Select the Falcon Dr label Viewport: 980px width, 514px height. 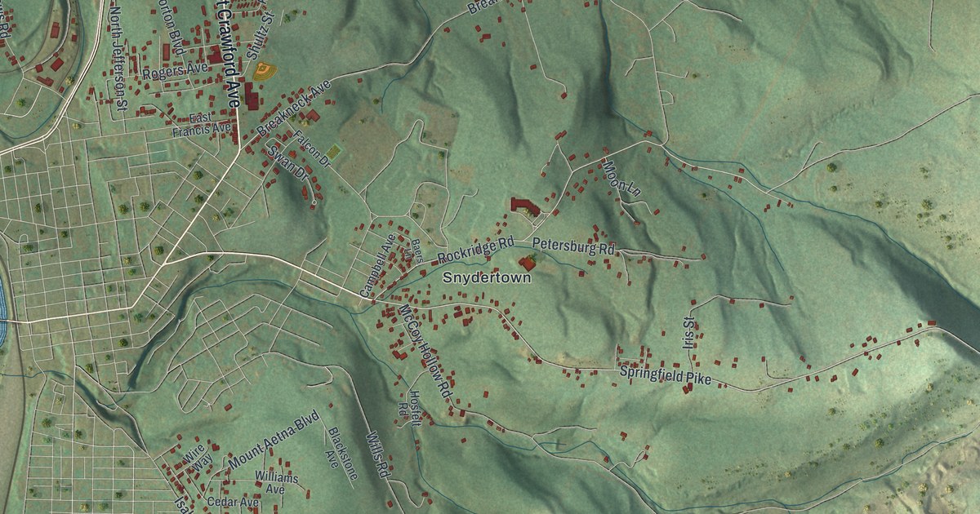311,148
